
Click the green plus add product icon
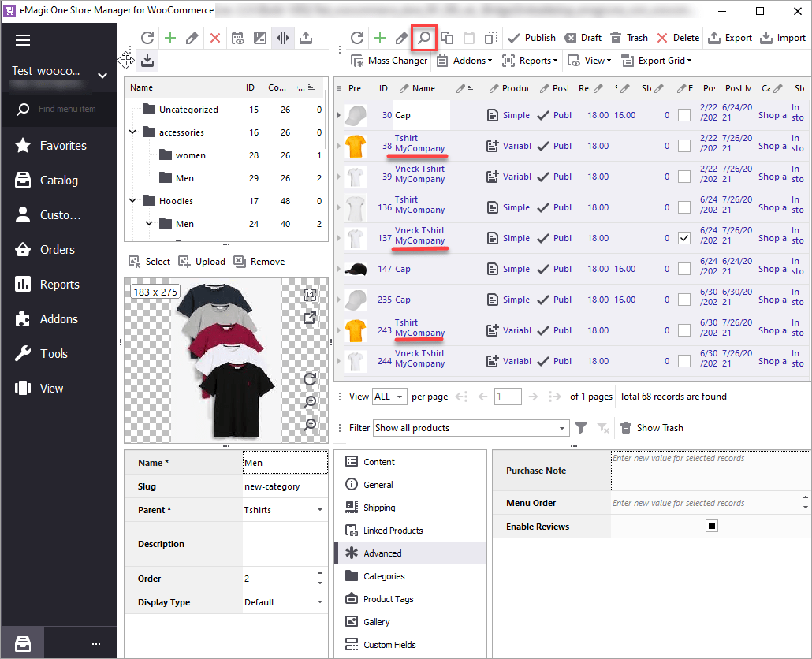[x=379, y=38]
